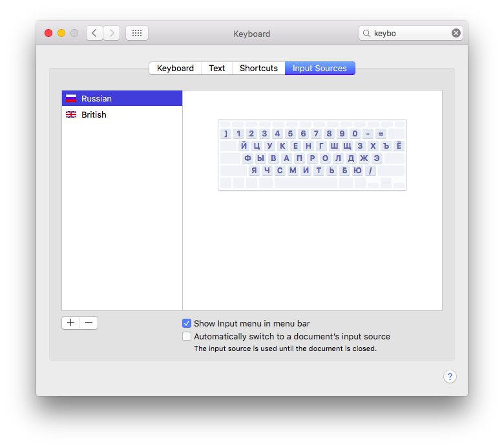504x448 pixels.
Task: Go forward with the right chevron button
Action: [x=112, y=33]
